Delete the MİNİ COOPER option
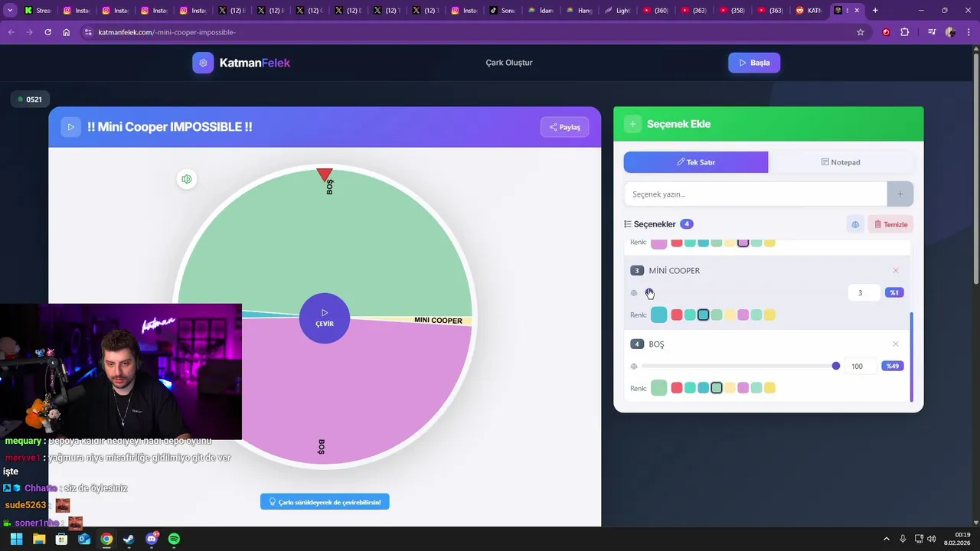The image size is (980, 551). 896,271
